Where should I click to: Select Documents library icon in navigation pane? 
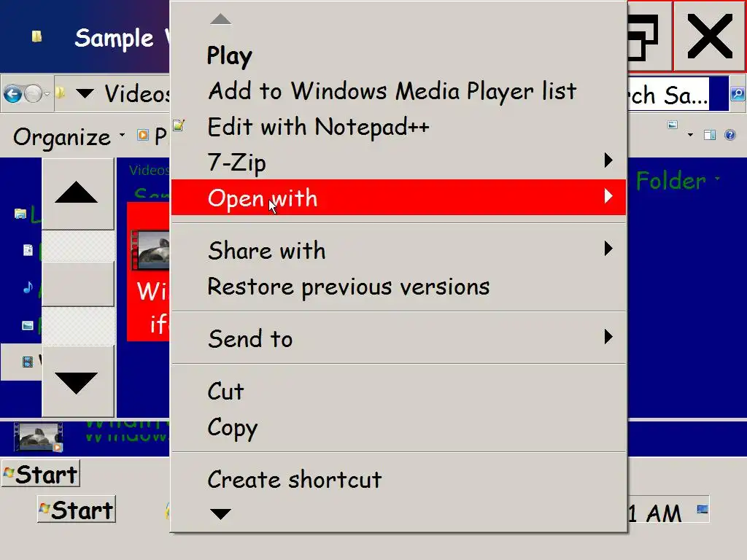point(28,250)
